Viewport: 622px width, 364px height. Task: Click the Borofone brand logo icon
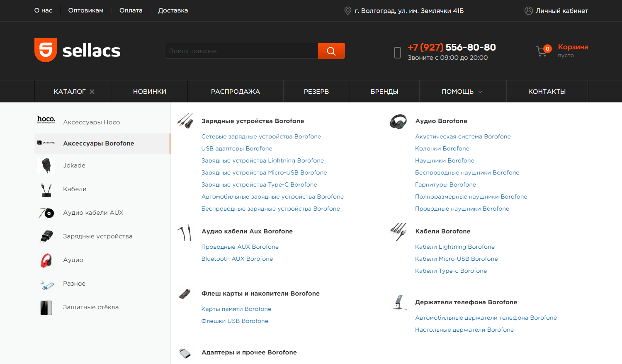pyautogui.click(x=46, y=143)
